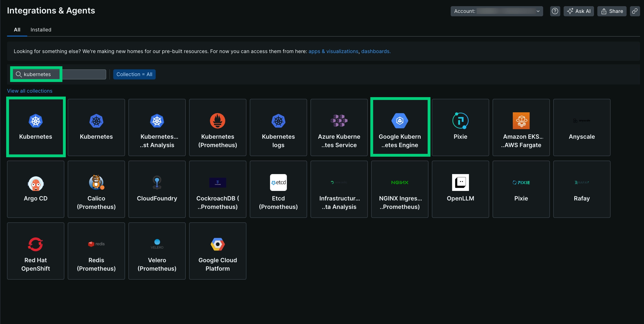Click the help question mark icon
This screenshot has width=644, height=324.
(555, 11)
